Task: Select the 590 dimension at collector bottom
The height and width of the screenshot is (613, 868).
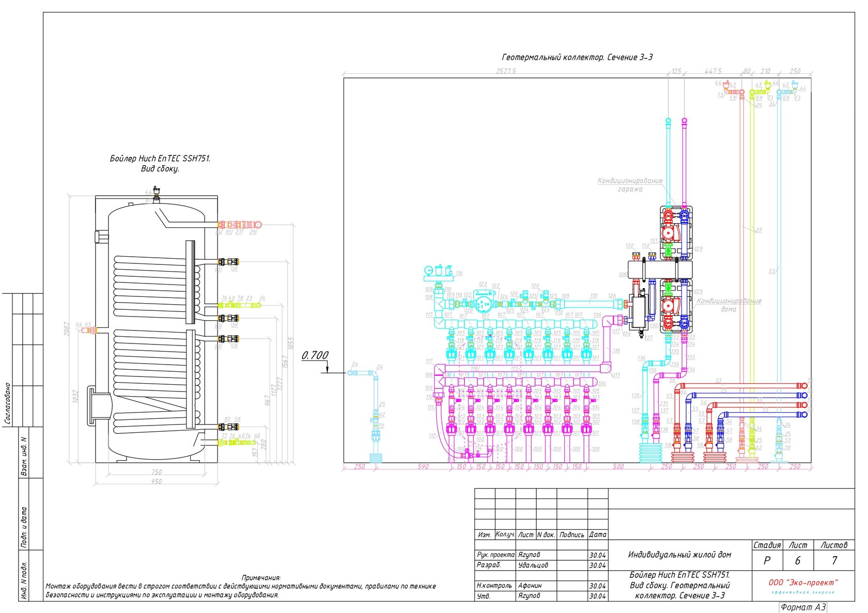Action: click(423, 467)
